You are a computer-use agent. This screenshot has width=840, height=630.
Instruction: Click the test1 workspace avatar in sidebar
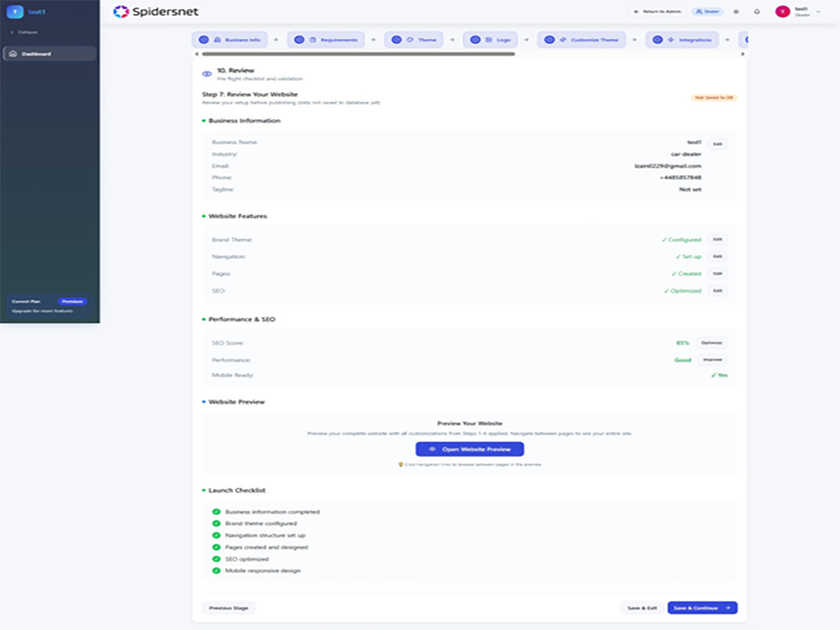(14, 11)
